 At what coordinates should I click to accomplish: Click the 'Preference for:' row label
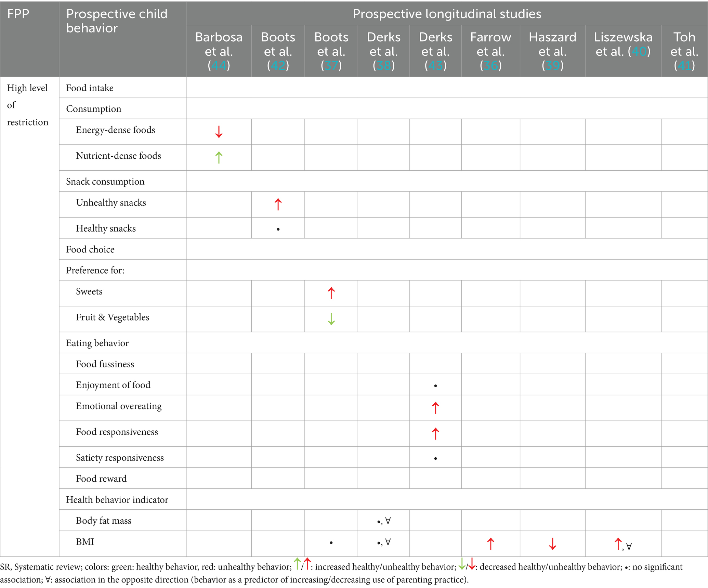(95, 270)
